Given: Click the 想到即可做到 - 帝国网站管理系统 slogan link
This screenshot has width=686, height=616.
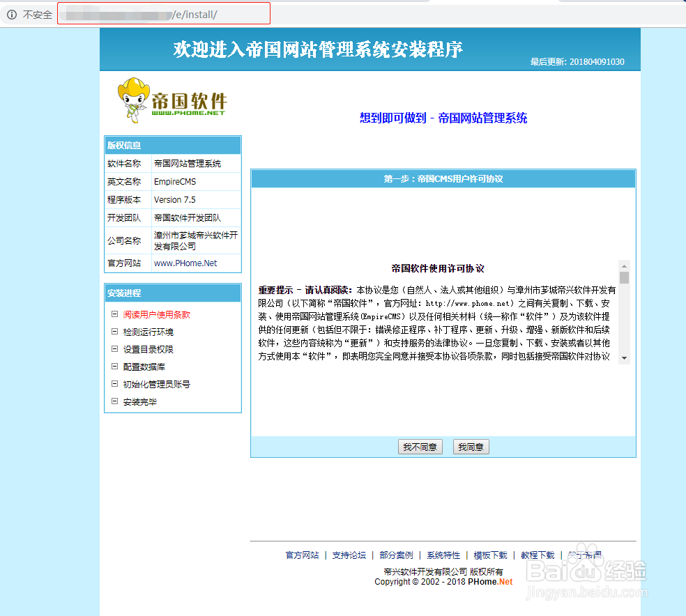Looking at the screenshot, I should point(443,118).
